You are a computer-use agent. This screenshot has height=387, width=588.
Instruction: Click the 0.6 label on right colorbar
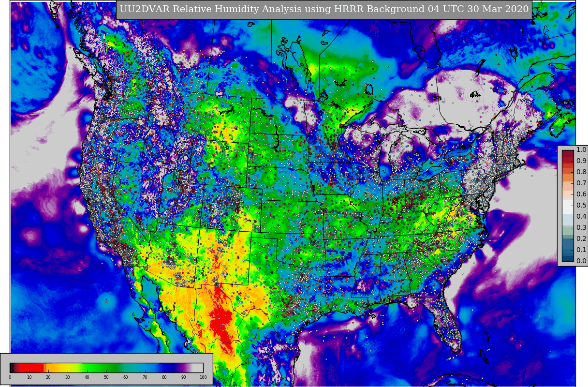coord(581,194)
